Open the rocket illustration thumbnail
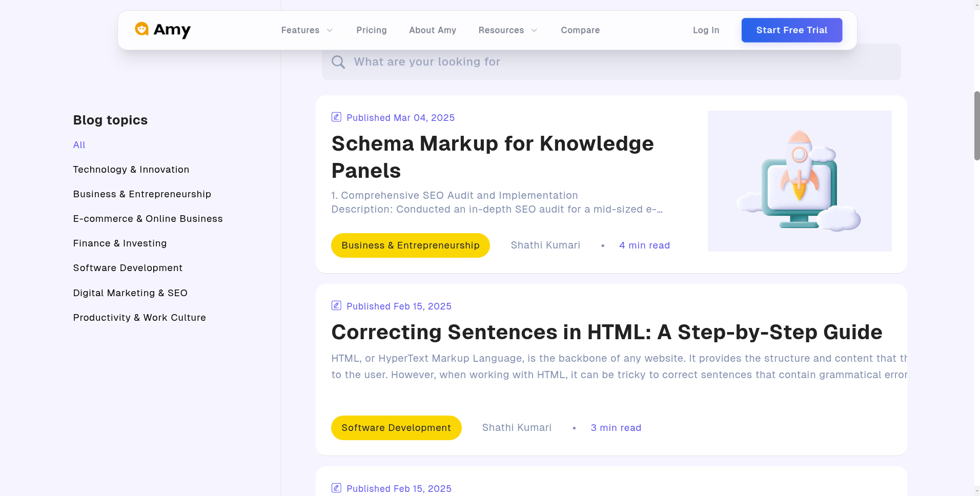980x496 pixels. (799, 181)
